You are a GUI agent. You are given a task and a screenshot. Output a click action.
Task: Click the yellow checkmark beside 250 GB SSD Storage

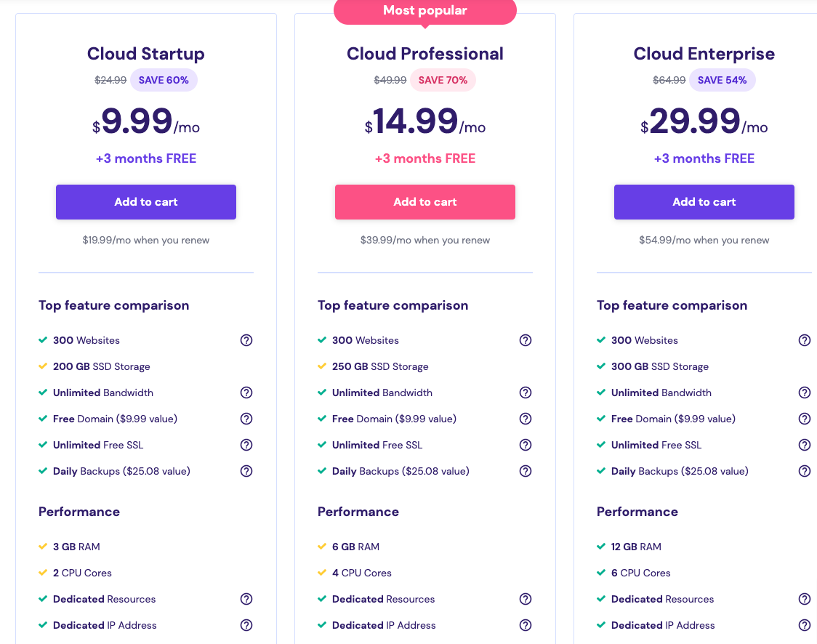[x=321, y=366]
